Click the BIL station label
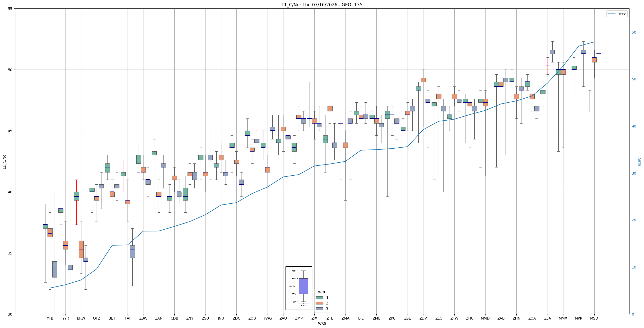 pyautogui.click(x=361, y=318)
